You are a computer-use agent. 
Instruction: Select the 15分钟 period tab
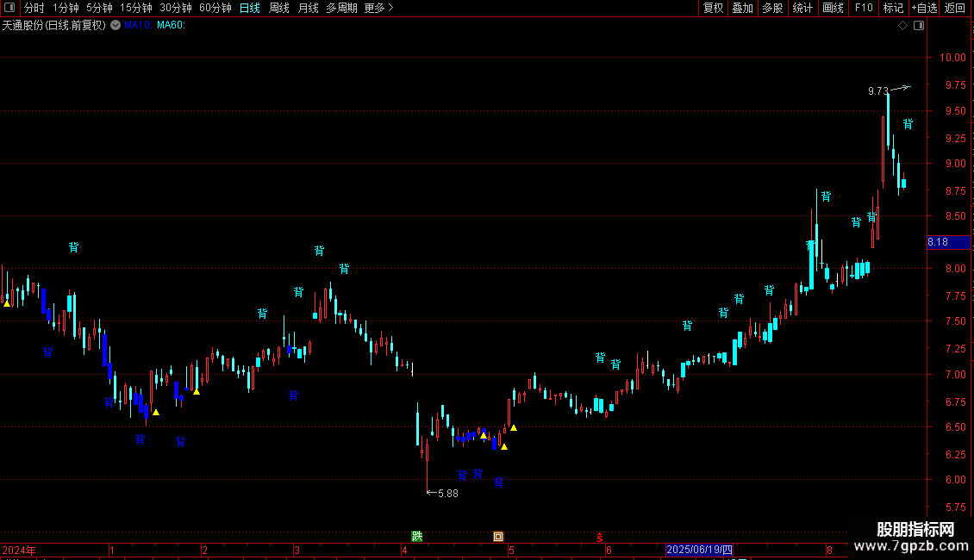pos(136,8)
